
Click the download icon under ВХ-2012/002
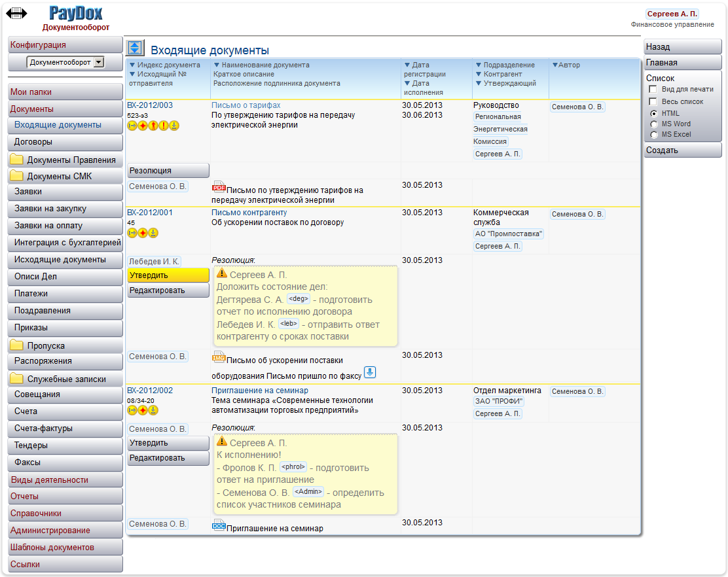153,410
